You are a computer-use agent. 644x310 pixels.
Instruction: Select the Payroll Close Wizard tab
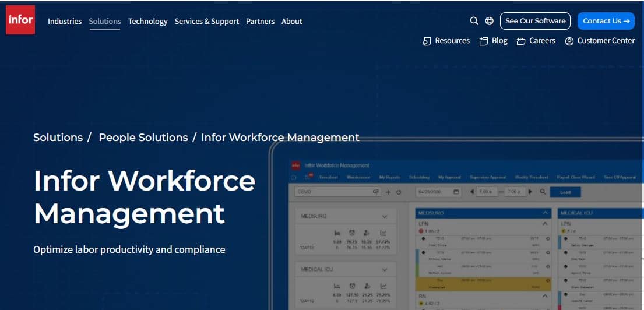[576, 177]
